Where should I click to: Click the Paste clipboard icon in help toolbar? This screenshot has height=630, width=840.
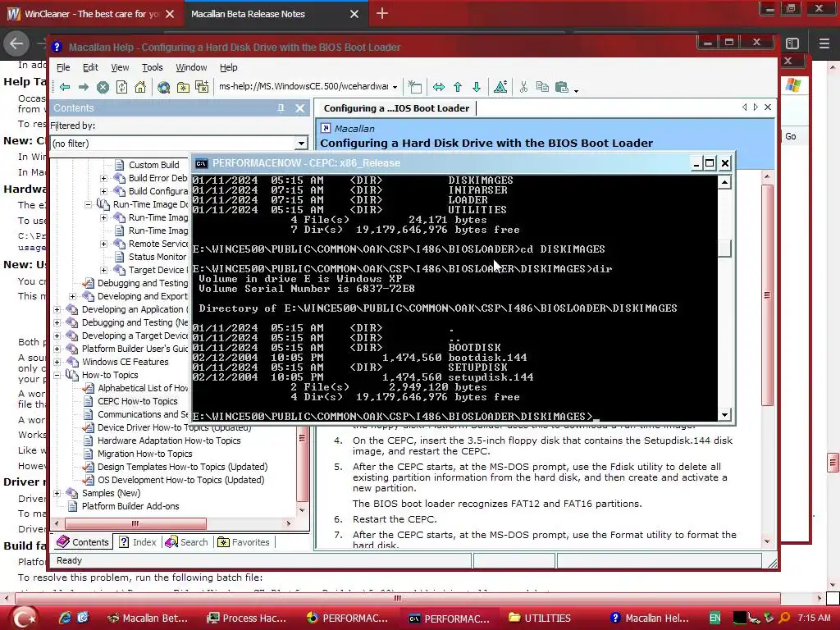tap(561, 87)
